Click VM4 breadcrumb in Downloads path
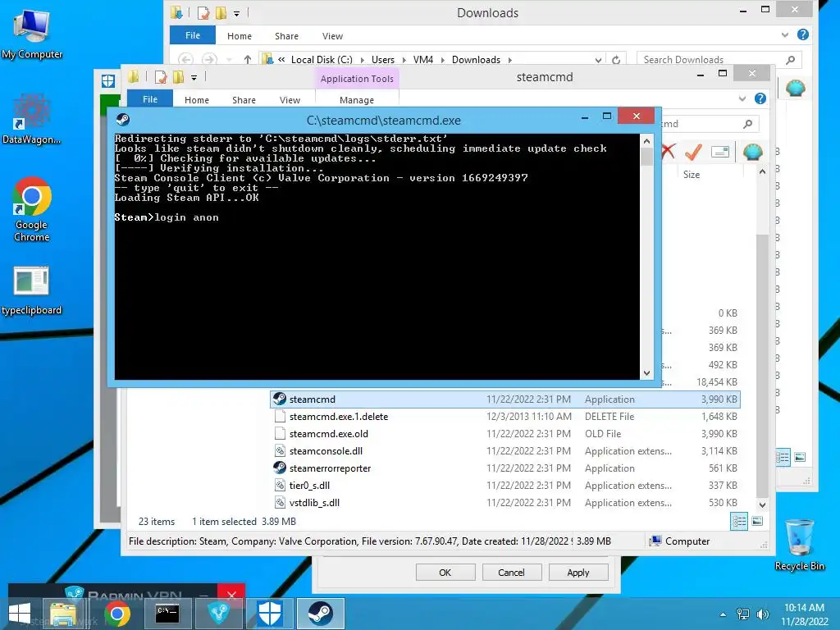Screen dimensions: 840x630 click(422, 60)
